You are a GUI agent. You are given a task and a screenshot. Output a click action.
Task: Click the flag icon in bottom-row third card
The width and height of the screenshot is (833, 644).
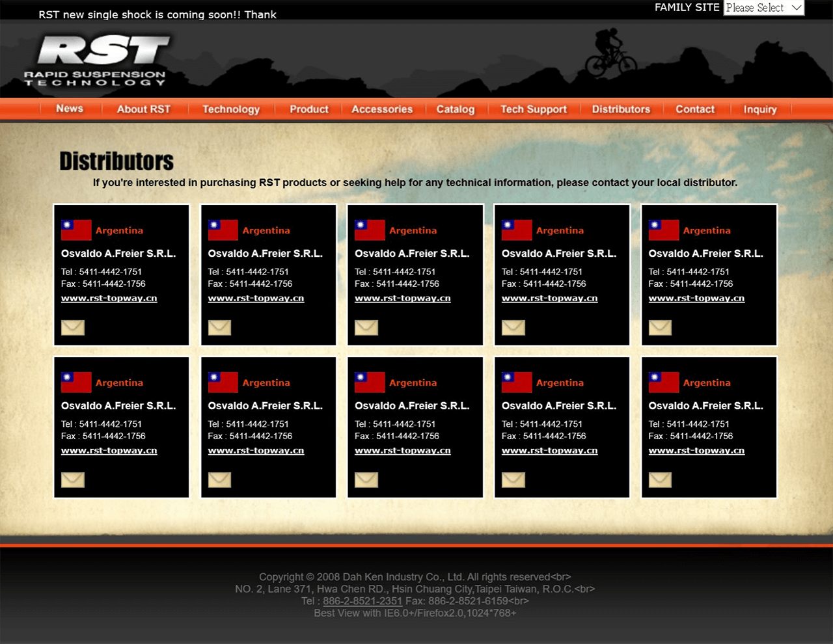coord(370,382)
